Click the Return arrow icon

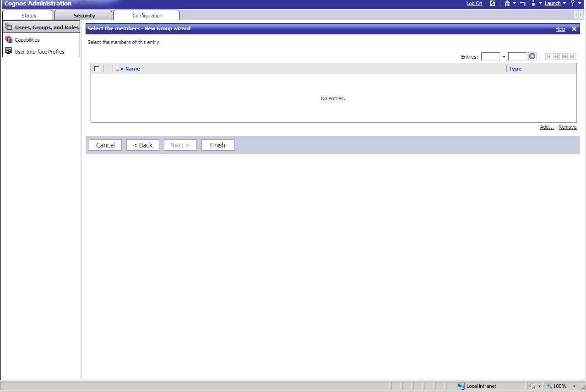tap(522, 3)
